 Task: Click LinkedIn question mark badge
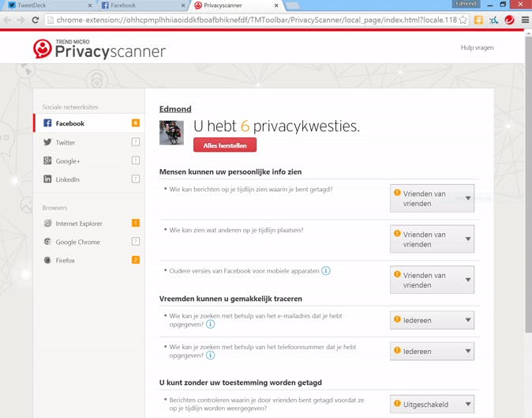point(136,179)
